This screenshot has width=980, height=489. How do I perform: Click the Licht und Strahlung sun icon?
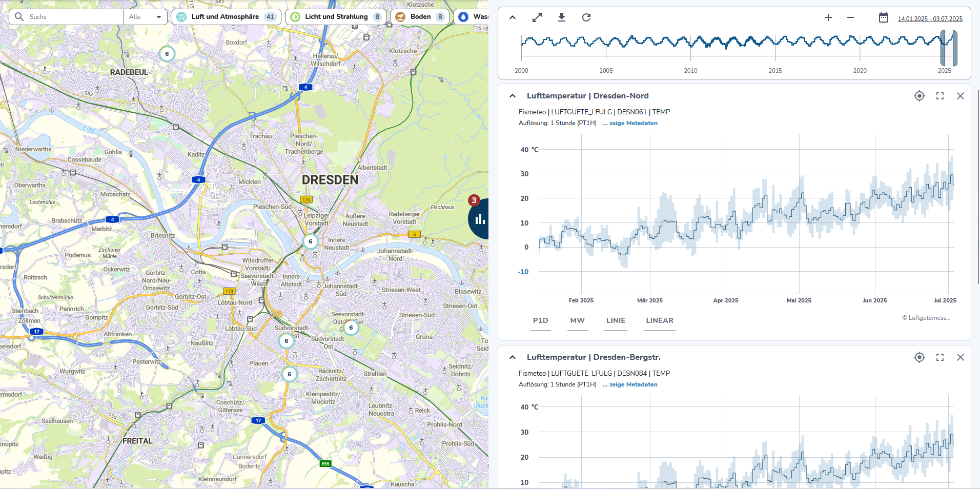pyautogui.click(x=295, y=17)
